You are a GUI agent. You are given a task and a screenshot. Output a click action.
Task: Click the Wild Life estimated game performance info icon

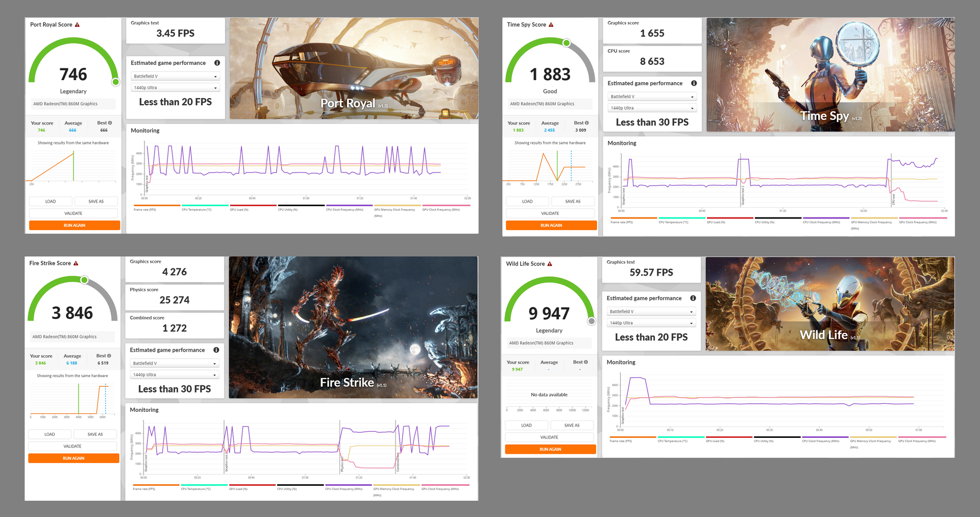pyautogui.click(x=693, y=298)
